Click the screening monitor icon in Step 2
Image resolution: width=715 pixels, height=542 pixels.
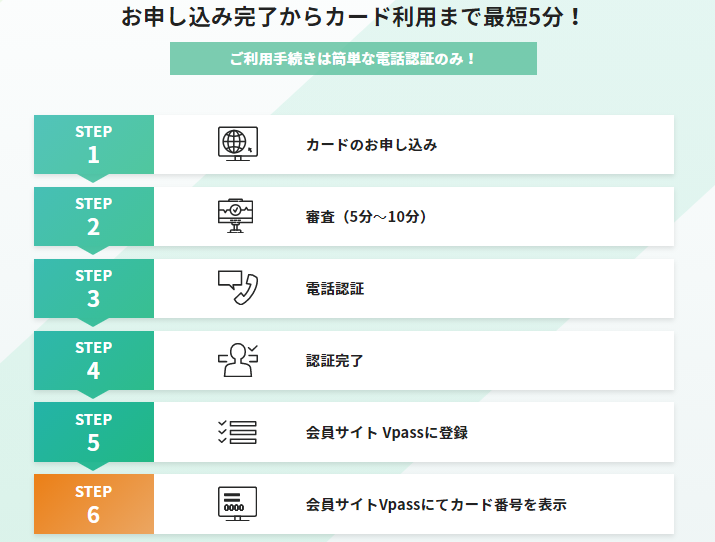(235, 216)
